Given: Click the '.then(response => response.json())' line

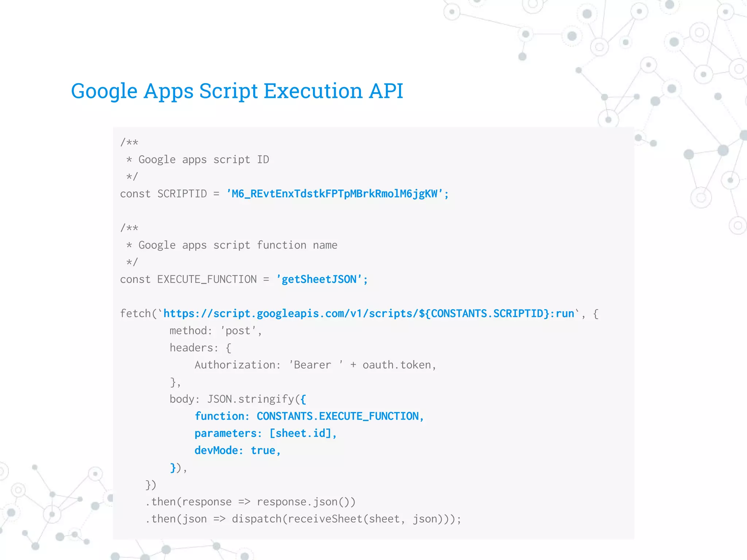Looking at the screenshot, I should click(x=250, y=502).
